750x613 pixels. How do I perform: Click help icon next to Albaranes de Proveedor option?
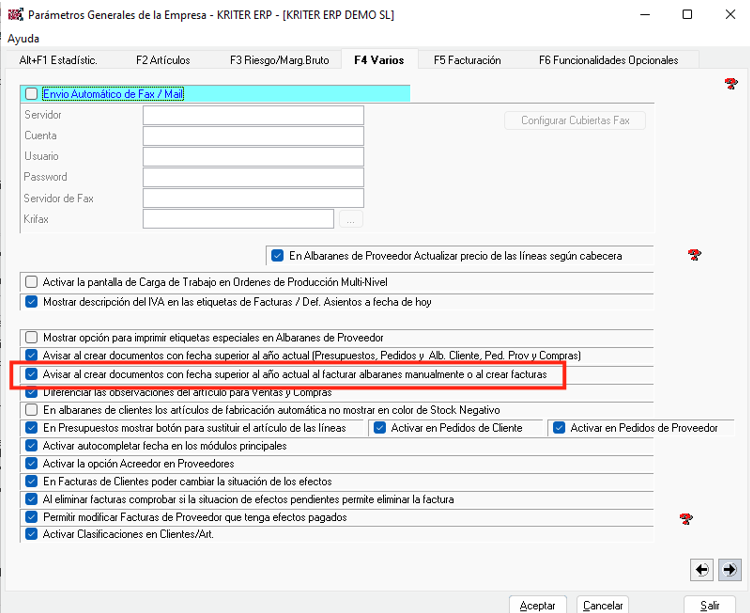click(x=695, y=254)
